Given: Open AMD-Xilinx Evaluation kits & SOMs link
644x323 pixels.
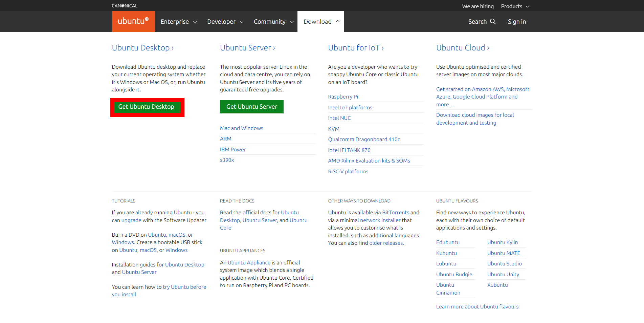Looking at the screenshot, I should point(369,161).
